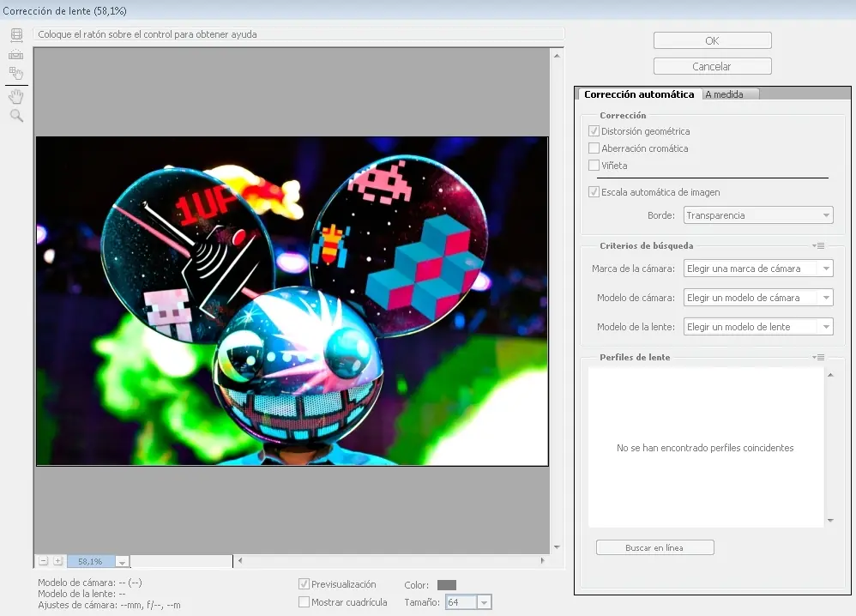
Task: Select the Remove Distortion tool
Action: [16, 35]
